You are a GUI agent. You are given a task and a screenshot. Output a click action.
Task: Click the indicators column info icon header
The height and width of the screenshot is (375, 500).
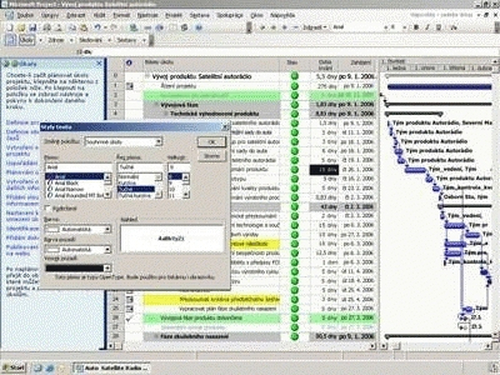click(129, 63)
